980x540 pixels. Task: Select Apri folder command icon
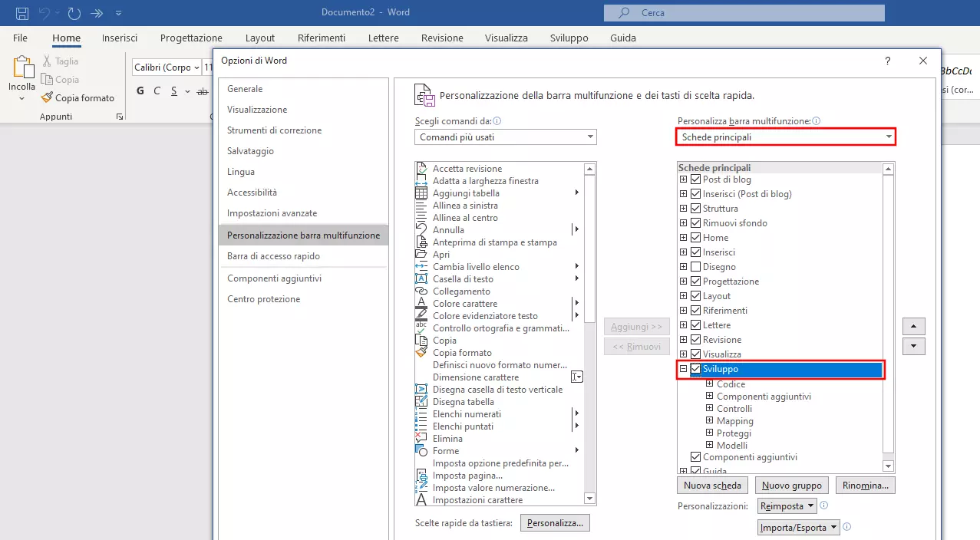421,254
